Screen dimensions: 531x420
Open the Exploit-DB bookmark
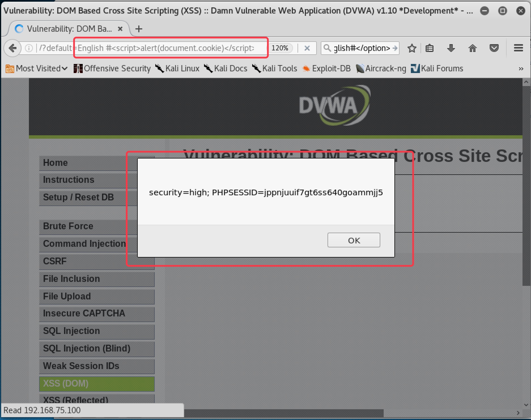pos(326,68)
